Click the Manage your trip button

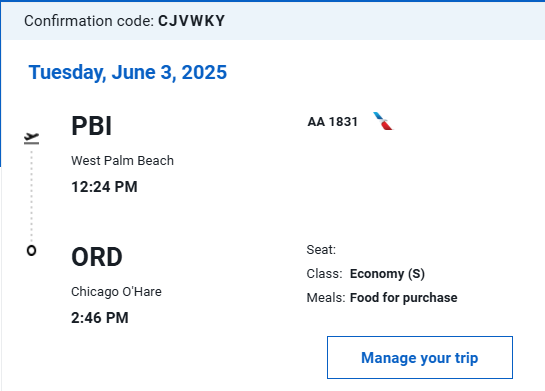point(420,357)
